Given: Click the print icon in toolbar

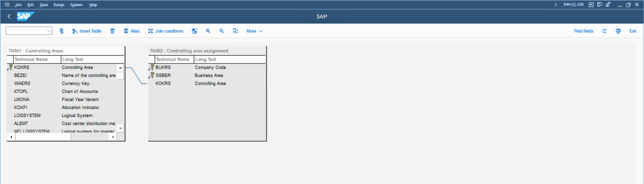Looking at the screenshot, I should 618,31.
